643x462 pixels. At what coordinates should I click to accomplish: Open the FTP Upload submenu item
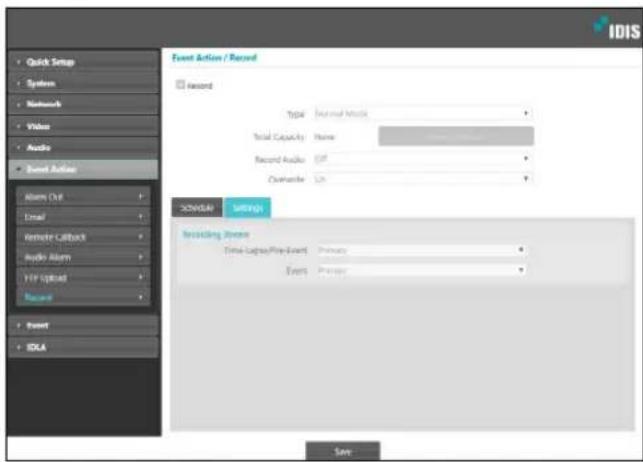pyautogui.click(x=84, y=278)
